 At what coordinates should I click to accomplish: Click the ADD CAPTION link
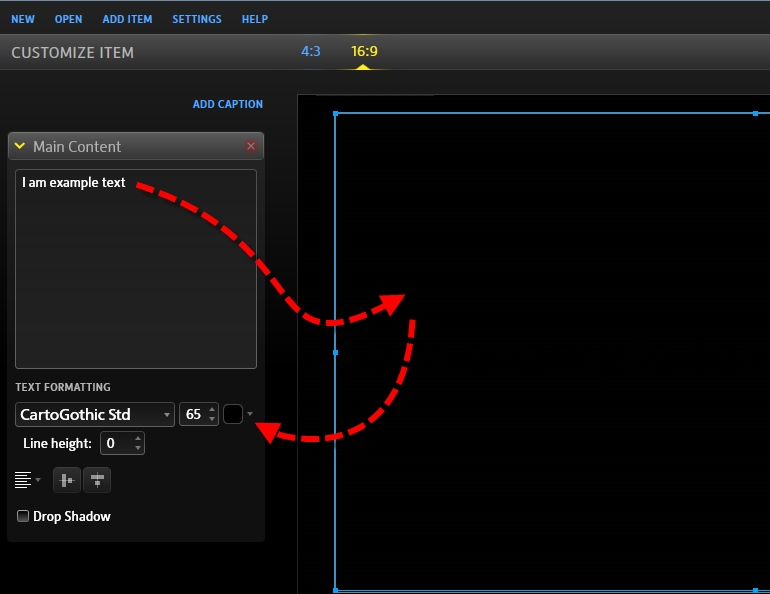coord(227,104)
